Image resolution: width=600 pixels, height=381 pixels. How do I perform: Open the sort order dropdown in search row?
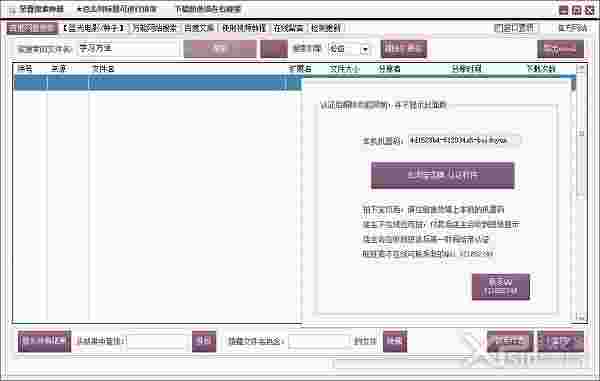click(349, 49)
